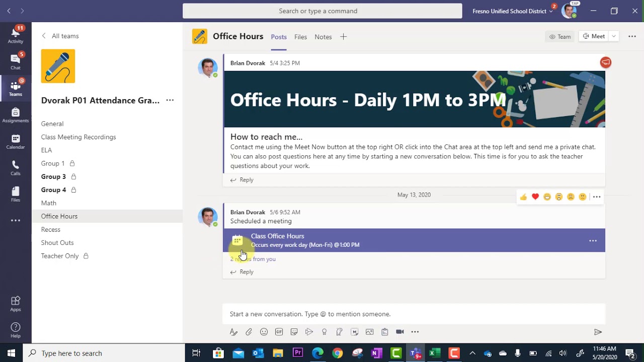Open the Apps store

coord(16,303)
